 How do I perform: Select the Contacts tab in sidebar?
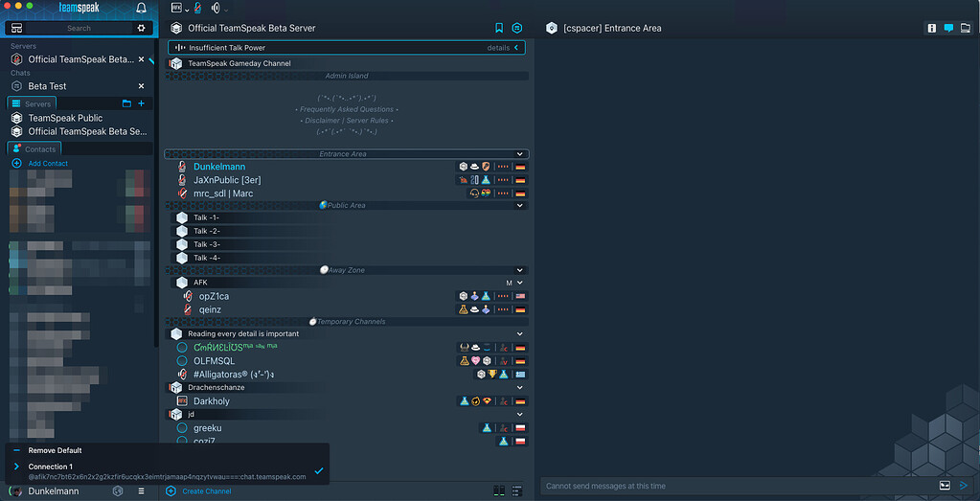(x=34, y=149)
